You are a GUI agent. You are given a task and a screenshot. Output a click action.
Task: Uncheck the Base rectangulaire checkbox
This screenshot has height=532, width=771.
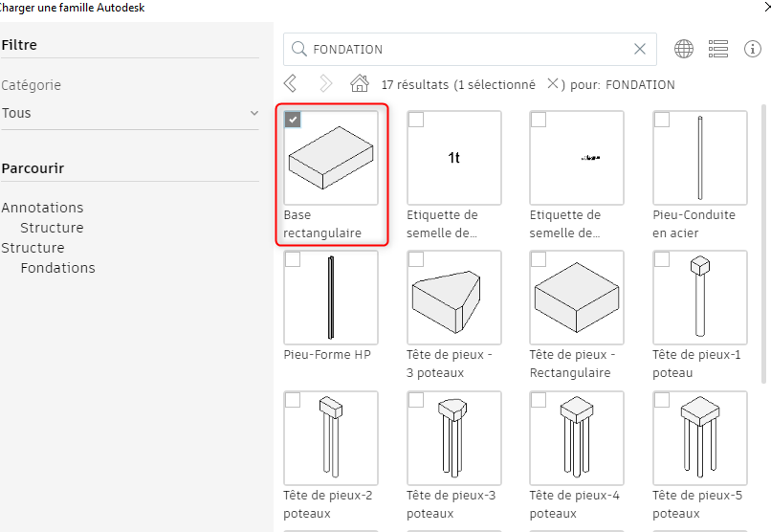[x=293, y=120]
